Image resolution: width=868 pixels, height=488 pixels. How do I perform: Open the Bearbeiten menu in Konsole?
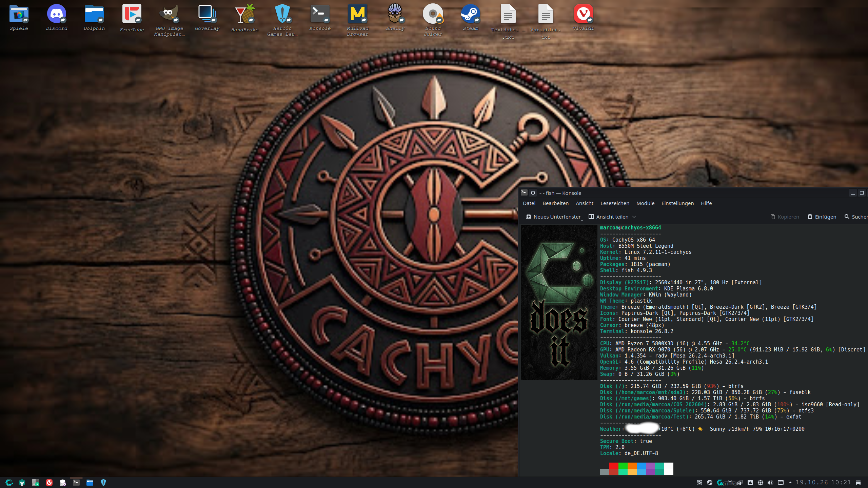[x=555, y=203]
